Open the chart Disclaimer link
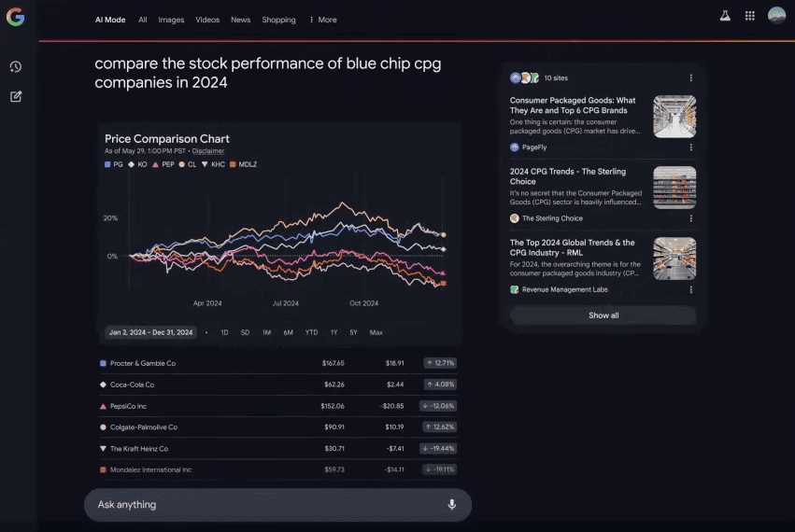 [x=208, y=151]
